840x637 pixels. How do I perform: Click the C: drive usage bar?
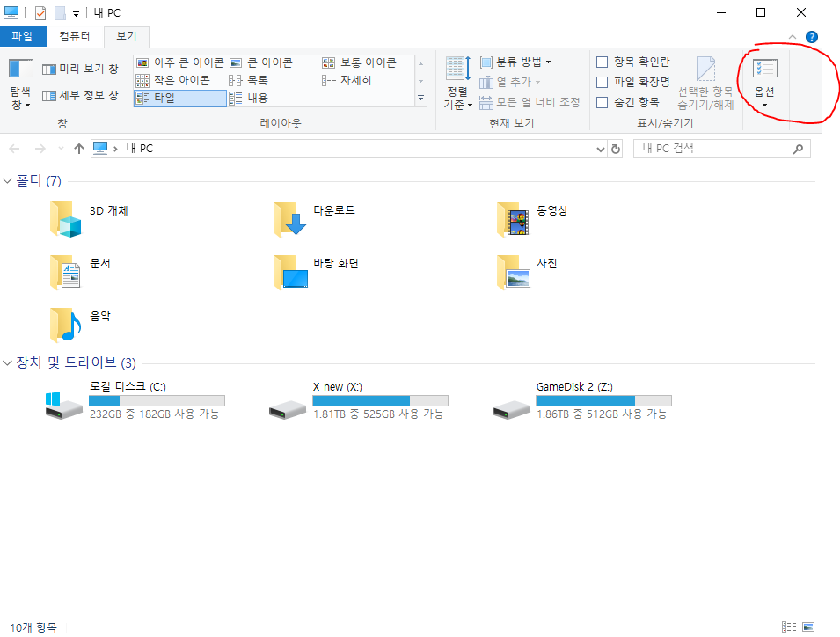click(x=157, y=400)
